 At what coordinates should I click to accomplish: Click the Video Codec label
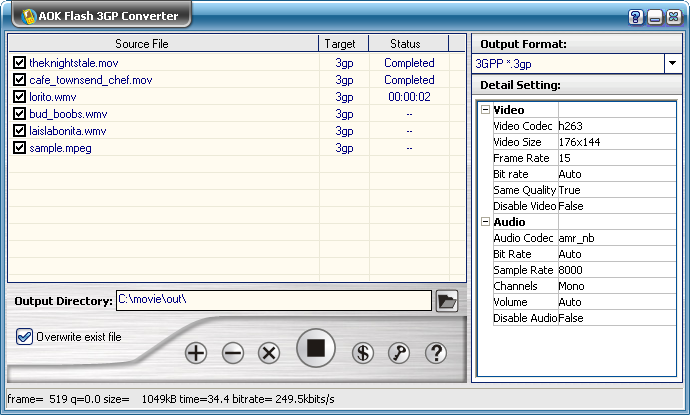coord(522,126)
